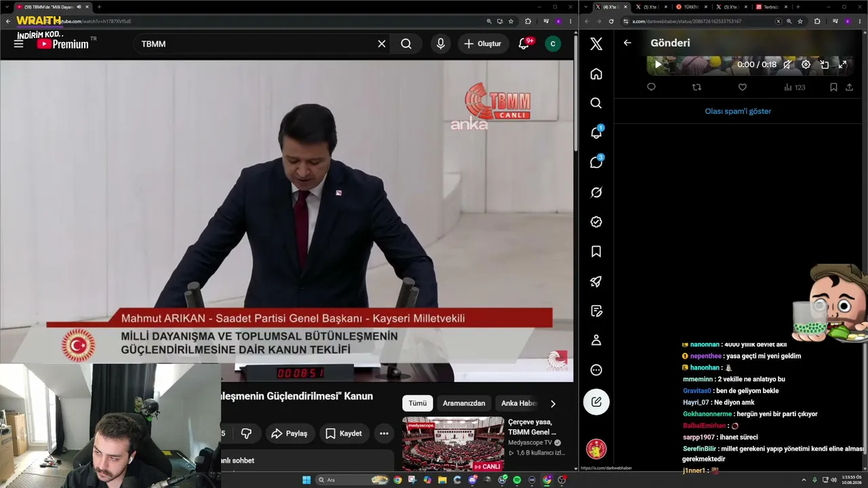The image size is (868, 488).
Task: Expand the system tray hidden icons
Action: 804,480
